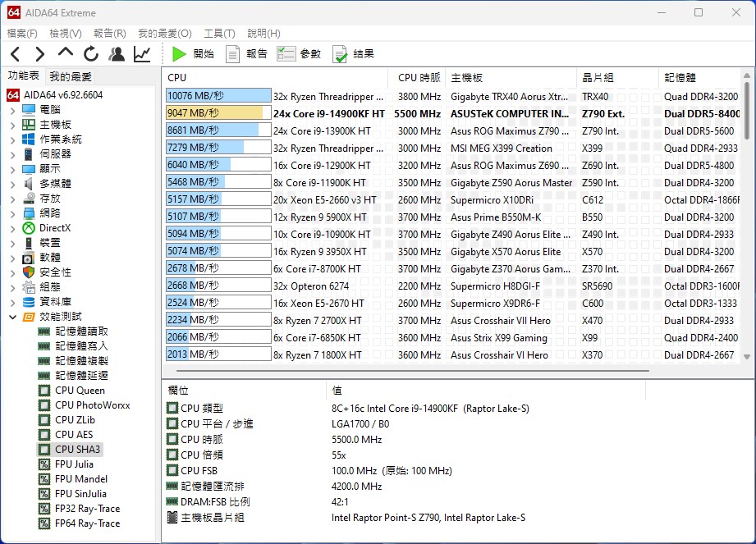Click the 報告 report toolbar button
Viewport: 756px width, 544px height.
tap(246, 54)
